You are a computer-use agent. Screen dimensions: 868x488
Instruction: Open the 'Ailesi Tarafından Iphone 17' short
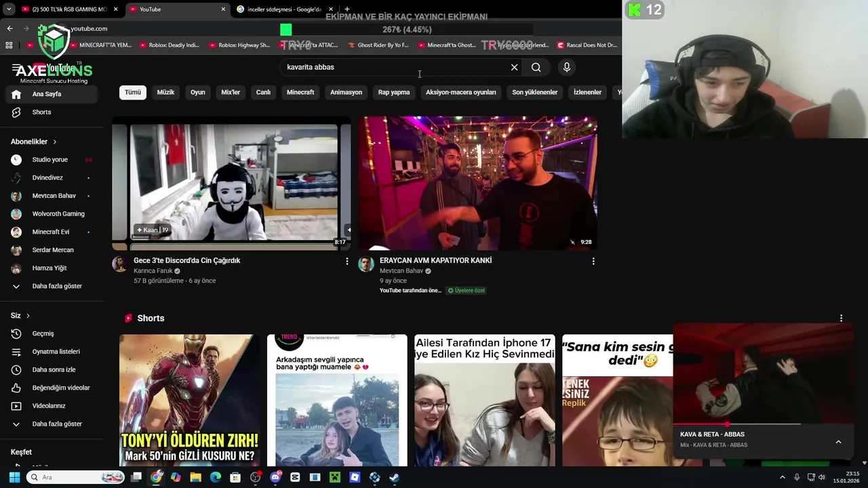click(x=485, y=401)
